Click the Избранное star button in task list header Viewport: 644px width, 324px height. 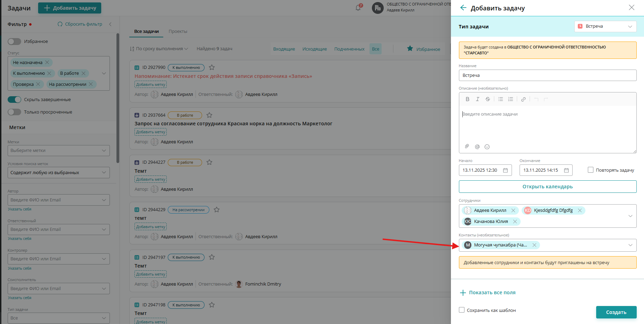[424, 49]
